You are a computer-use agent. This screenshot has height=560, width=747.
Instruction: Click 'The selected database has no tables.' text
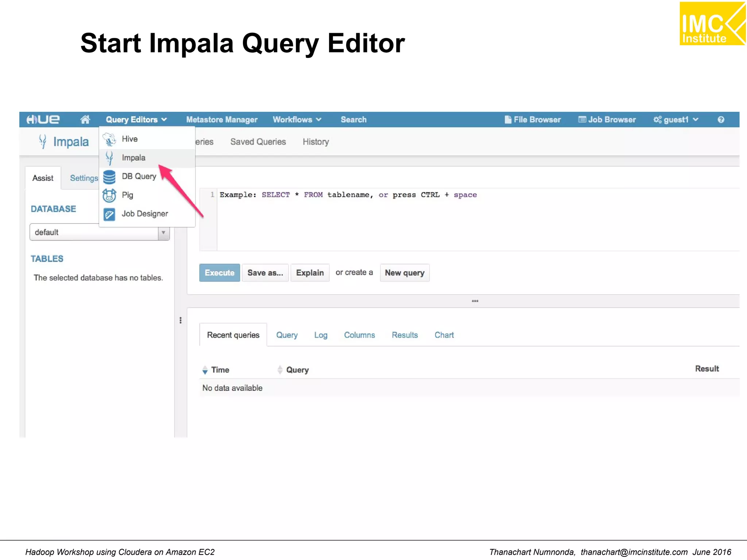click(98, 277)
